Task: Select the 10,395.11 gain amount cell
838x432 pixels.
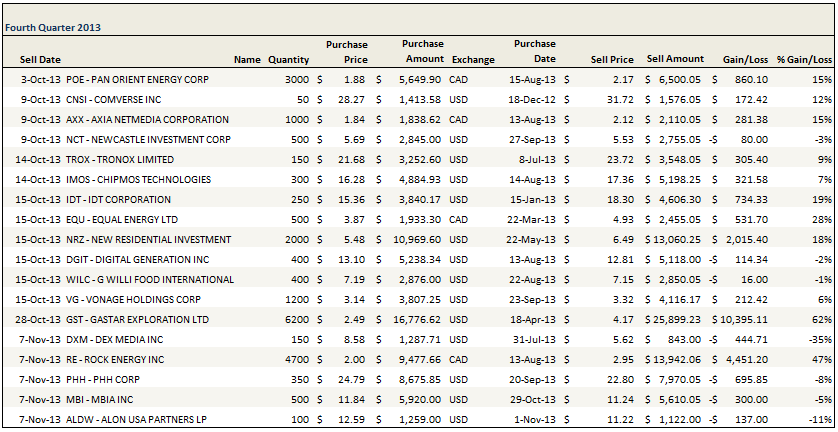Action: pos(742,320)
